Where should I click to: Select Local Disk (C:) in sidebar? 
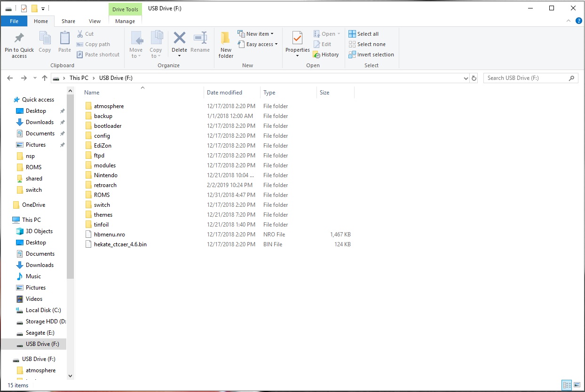pyautogui.click(x=43, y=310)
